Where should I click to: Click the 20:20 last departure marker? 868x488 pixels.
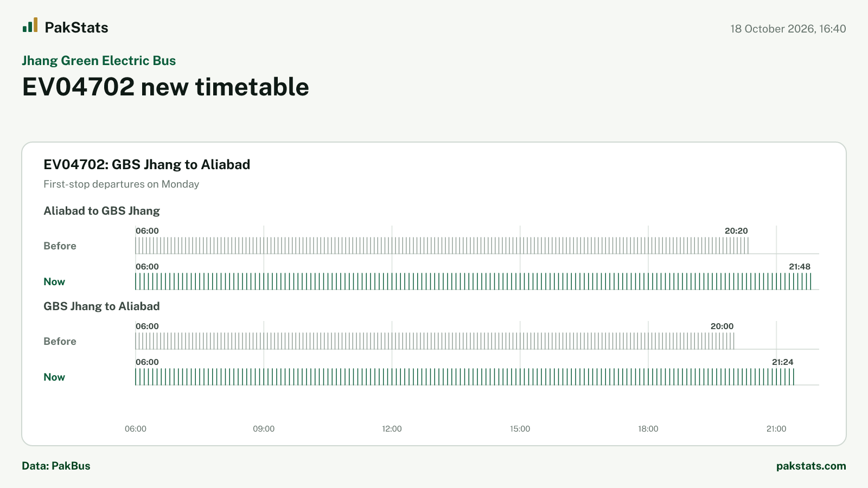pyautogui.click(x=736, y=231)
